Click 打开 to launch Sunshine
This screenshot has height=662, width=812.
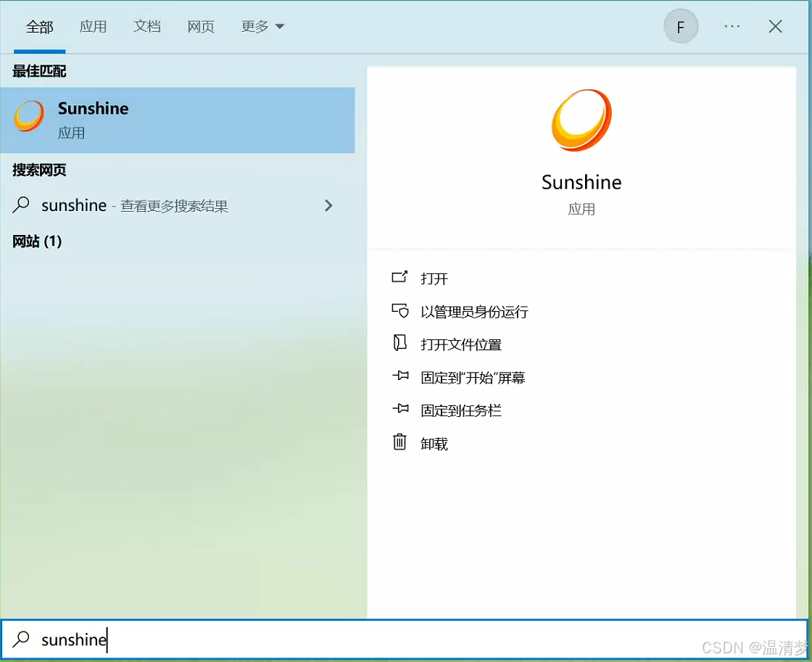434,278
